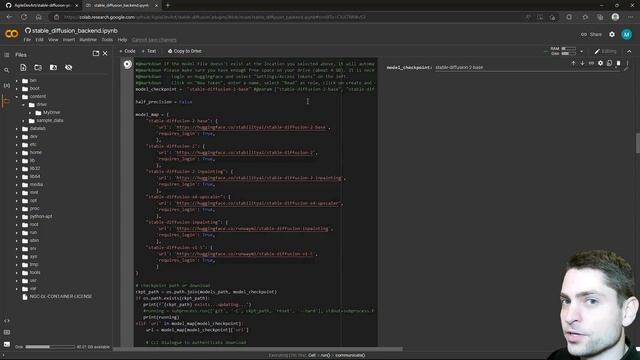Expand the boot folder
This screenshot has width=640, height=360.
point(17,89)
